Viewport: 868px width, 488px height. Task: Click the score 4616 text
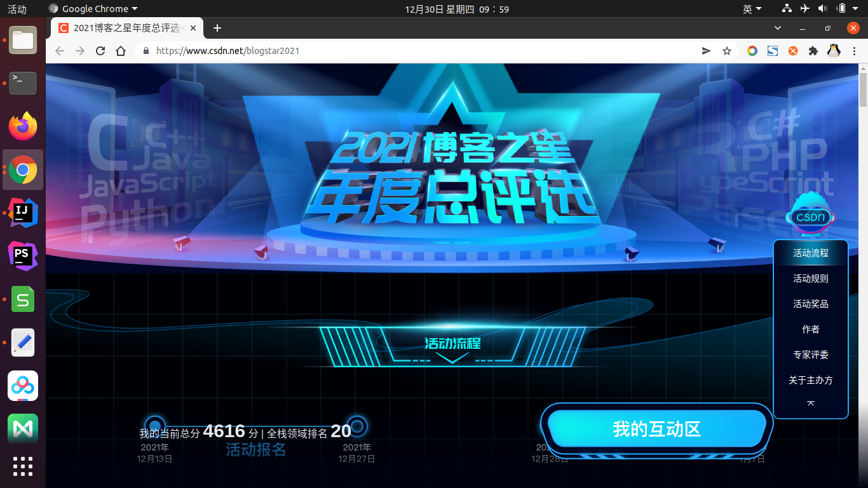tap(224, 431)
